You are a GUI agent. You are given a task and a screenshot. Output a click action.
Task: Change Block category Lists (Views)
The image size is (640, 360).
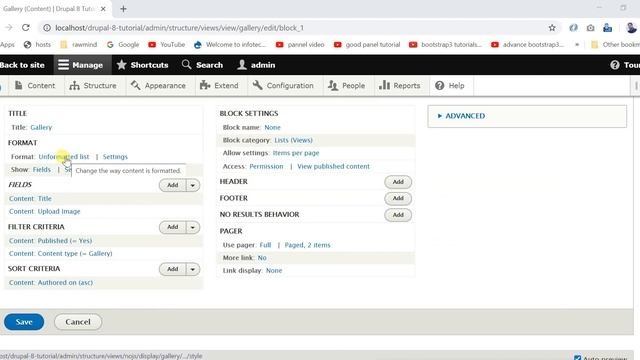click(x=293, y=140)
